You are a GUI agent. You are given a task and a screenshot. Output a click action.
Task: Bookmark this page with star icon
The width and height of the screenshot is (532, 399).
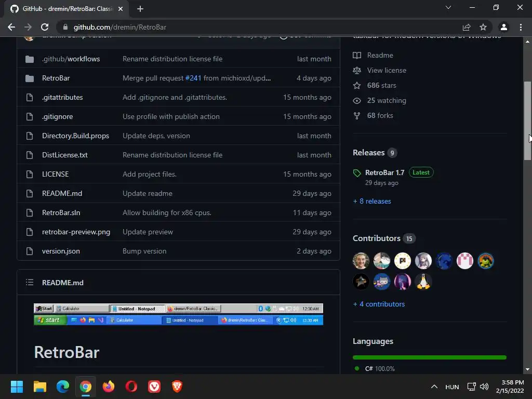pos(483,27)
